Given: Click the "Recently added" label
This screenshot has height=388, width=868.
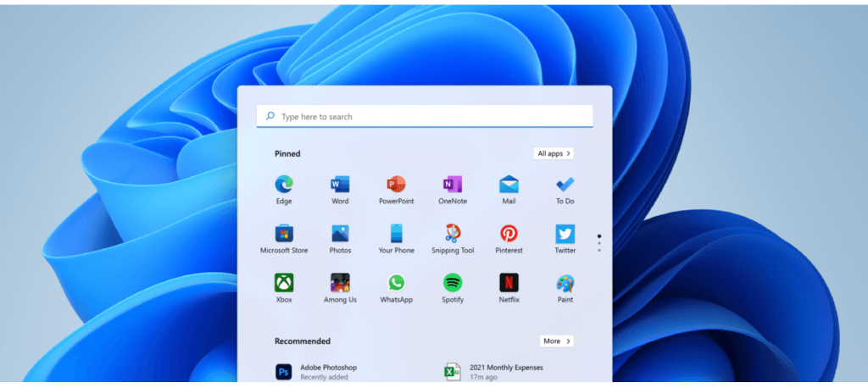Looking at the screenshot, I should coord(324,377).
